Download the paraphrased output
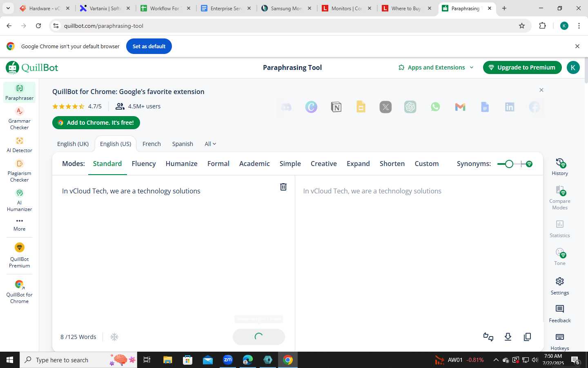The image size is (588, 368). click(x=508, y=337)
